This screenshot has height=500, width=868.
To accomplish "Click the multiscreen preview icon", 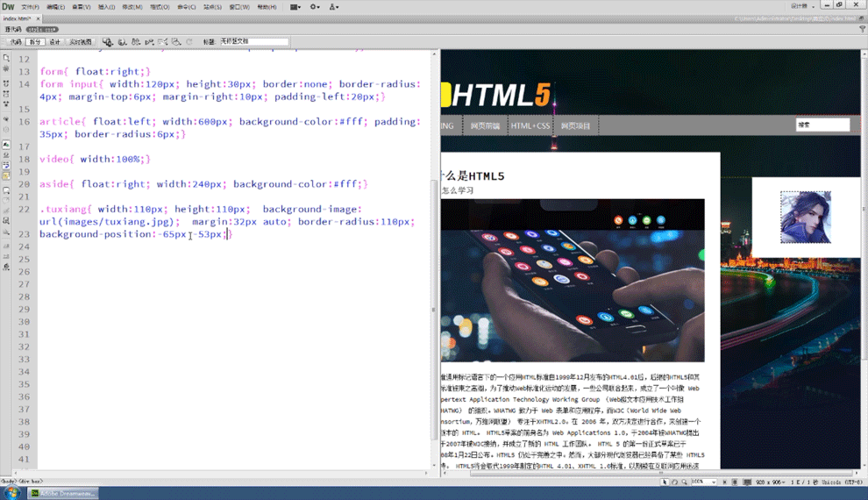I will pos(107,41).
